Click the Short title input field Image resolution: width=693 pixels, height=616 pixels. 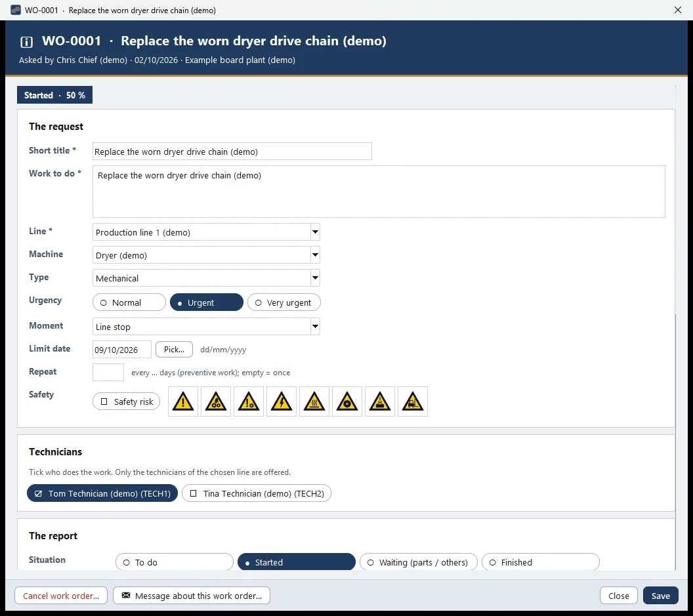(x=232, y=151)
